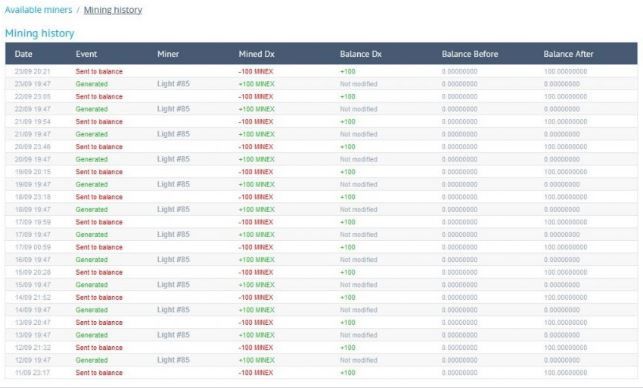
Task: Click the Balance Before column header
Action: point(470,54)
